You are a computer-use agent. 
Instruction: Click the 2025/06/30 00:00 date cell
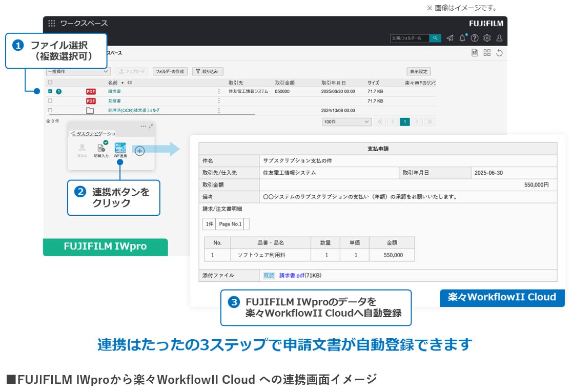pos(338,92)
